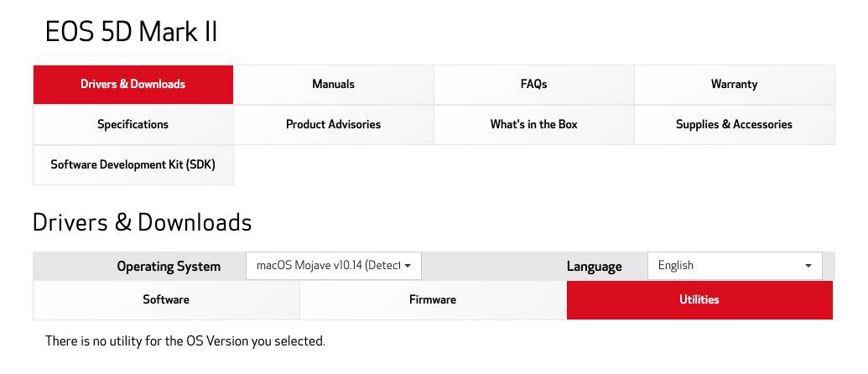Select the Specifications tab
The height and width of the screenshot is (374, 868).
point(133,124)
